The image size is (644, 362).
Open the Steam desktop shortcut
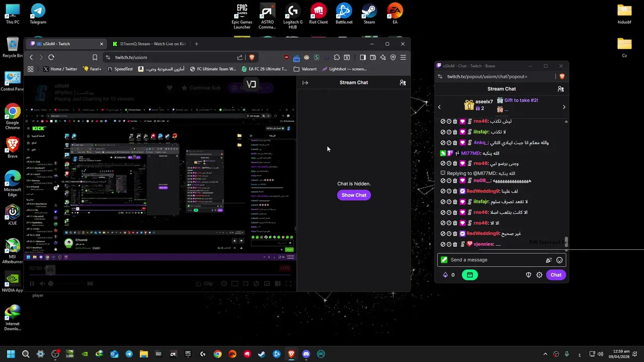[369, 14]
